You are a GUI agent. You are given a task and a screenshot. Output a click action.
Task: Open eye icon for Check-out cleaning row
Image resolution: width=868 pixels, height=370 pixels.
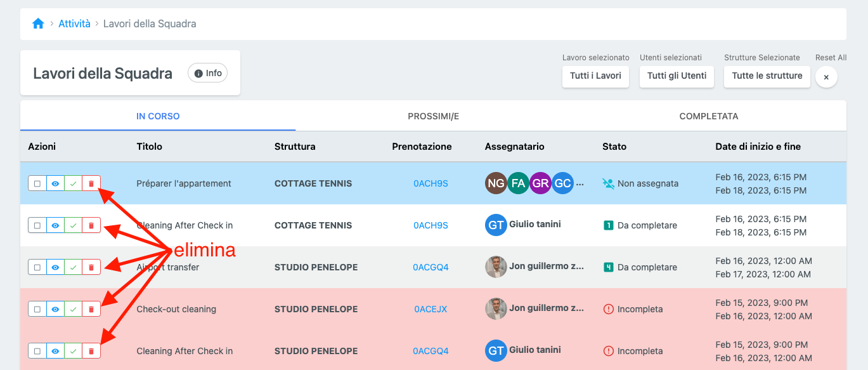[55, 309]
